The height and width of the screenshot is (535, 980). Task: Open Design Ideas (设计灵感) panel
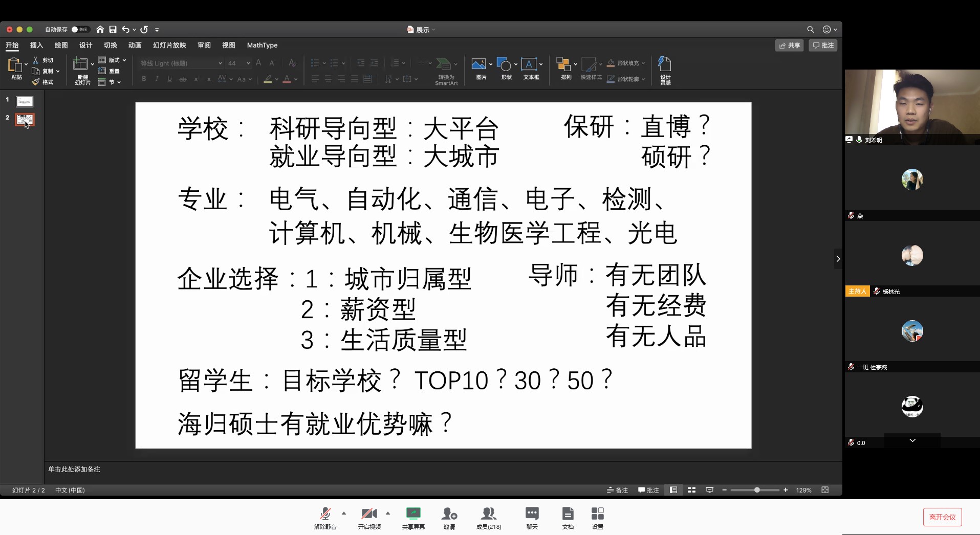(x=664, y=64)
